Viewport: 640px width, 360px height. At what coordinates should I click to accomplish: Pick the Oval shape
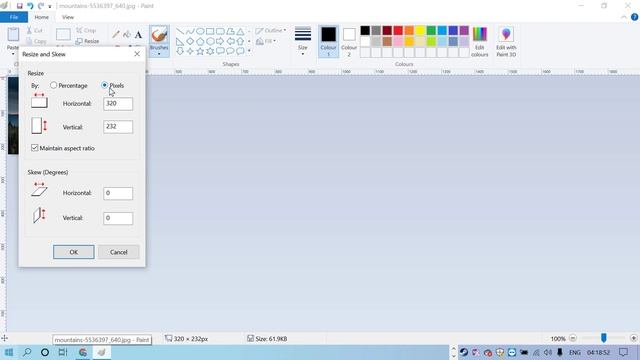pos(200,31)
